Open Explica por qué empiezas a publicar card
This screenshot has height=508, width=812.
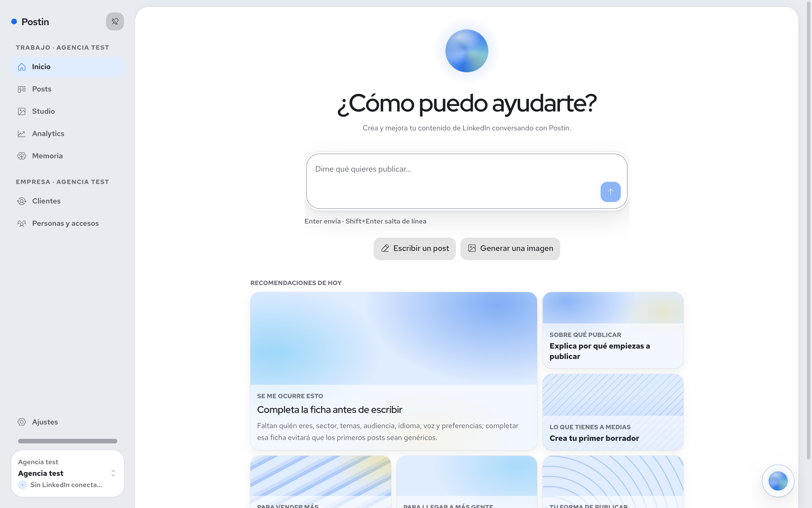tap(613, 330)
